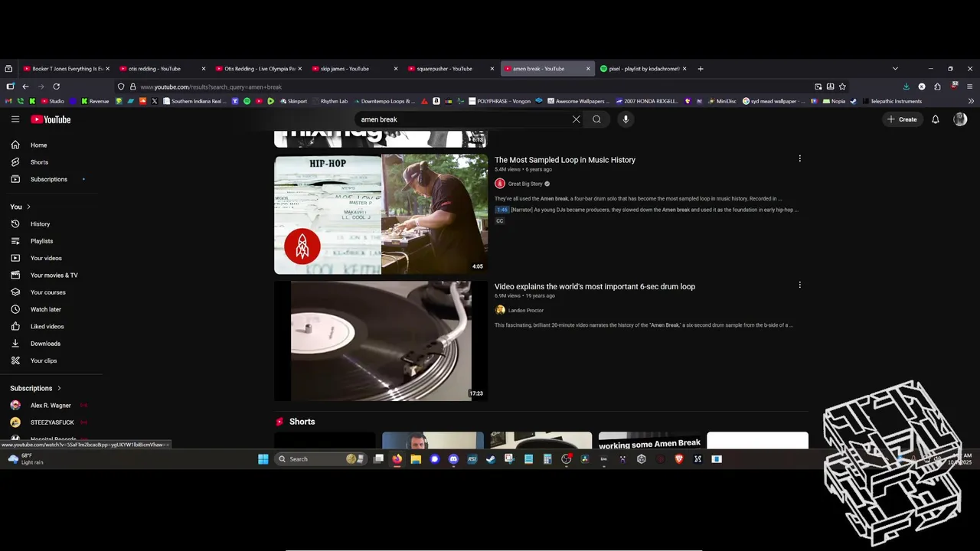Open a new browser tab

click(x=701, y=69)
